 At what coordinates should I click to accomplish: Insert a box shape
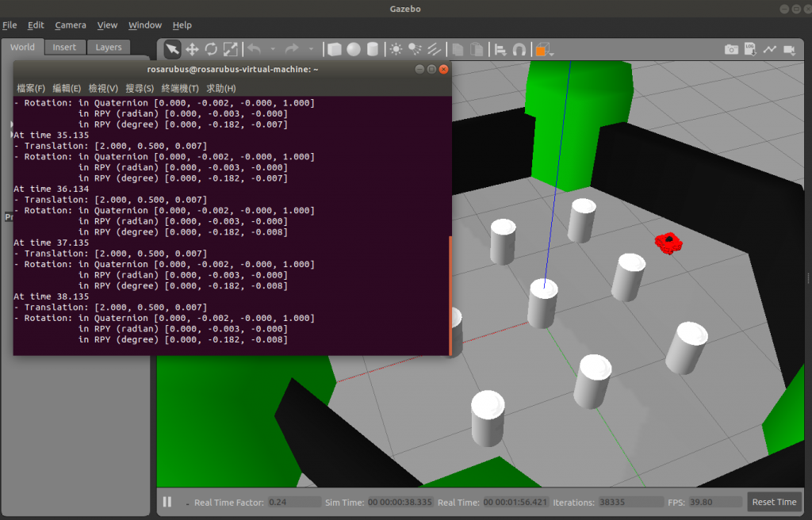tap(335, 50)
